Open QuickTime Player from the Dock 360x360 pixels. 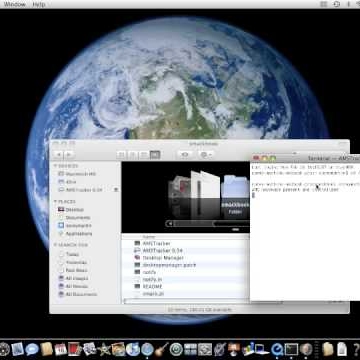tap(277, 349)
